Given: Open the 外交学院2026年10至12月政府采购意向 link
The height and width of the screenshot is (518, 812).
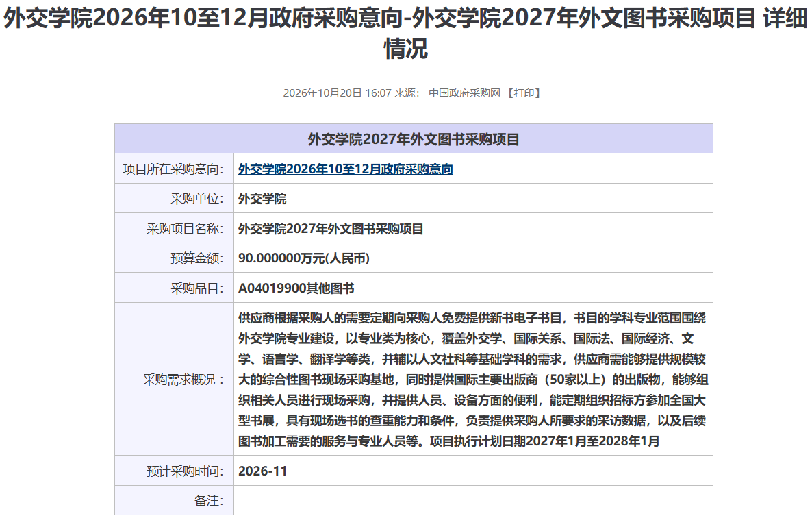Looking at the screenshot, I should click(346, 169).
